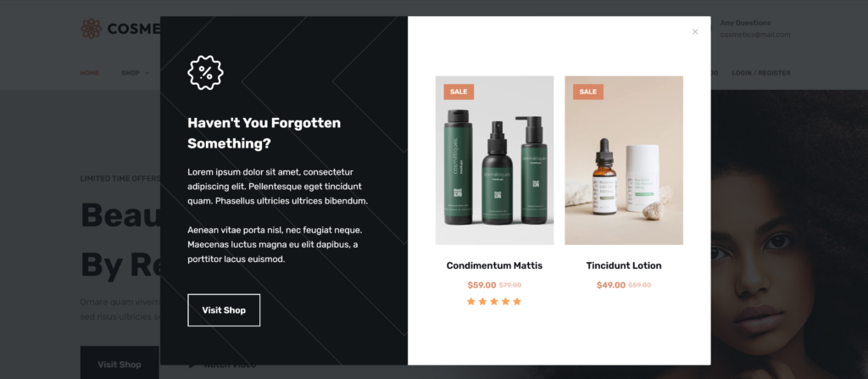This screenshot has width=868, height=379.
Task: Click the SALE badge on Tincidunt Lotion
Action: click(x=588, y=92)
